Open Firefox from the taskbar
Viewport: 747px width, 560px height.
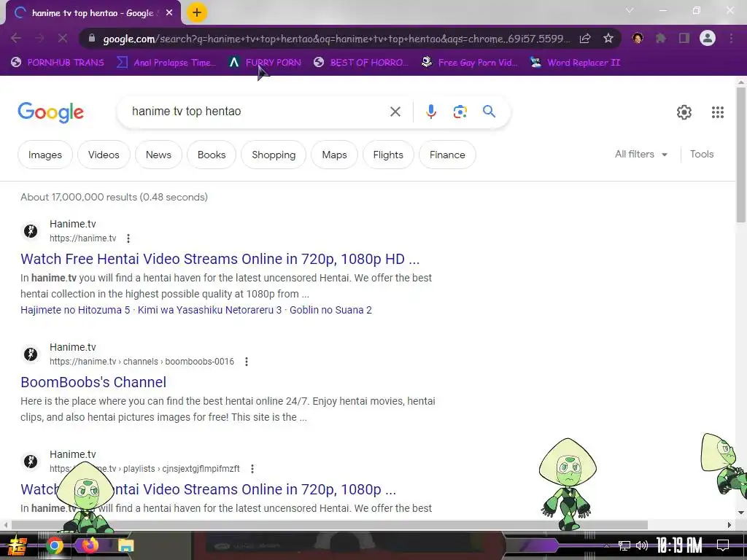tap(89, 545)
